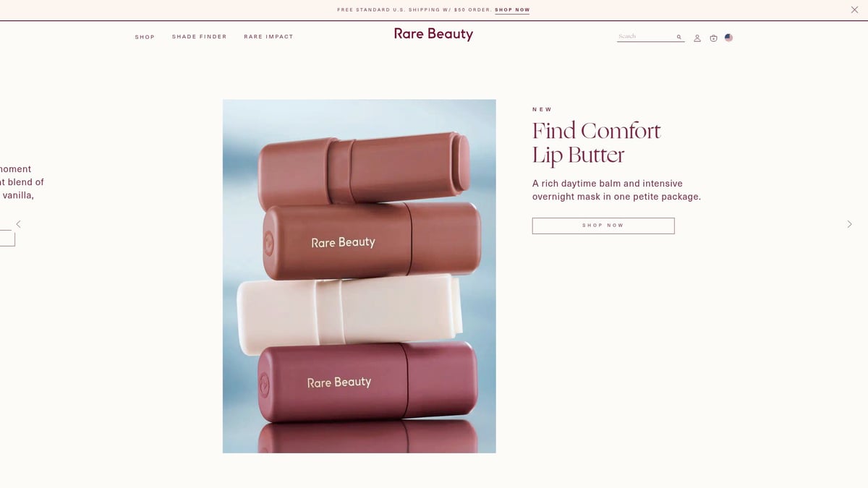Viewport: 868px width, 488px height.
Task: Click the Rare Beauty header logo
Action: click(x=433, y=34)
